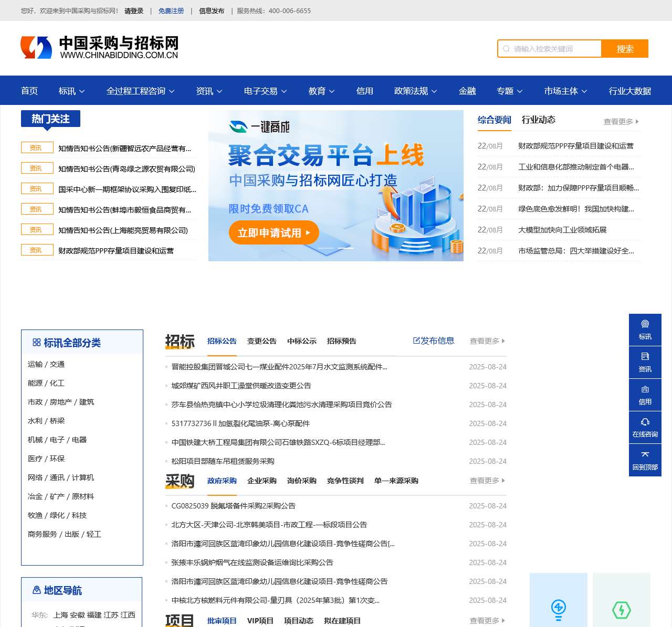Viewport: 672px width, 627px height.
Task: Open the 标讯 quick panel icon in sidebar
Action: [x=645, y=330]
